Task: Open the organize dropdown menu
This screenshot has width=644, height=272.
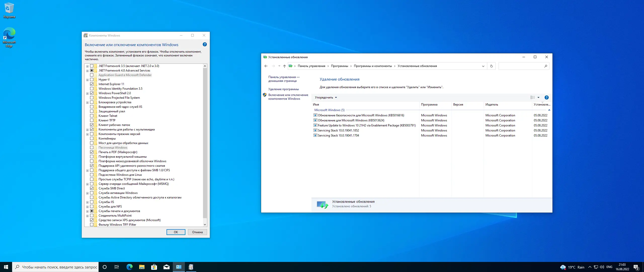Action: click(326, 97)
